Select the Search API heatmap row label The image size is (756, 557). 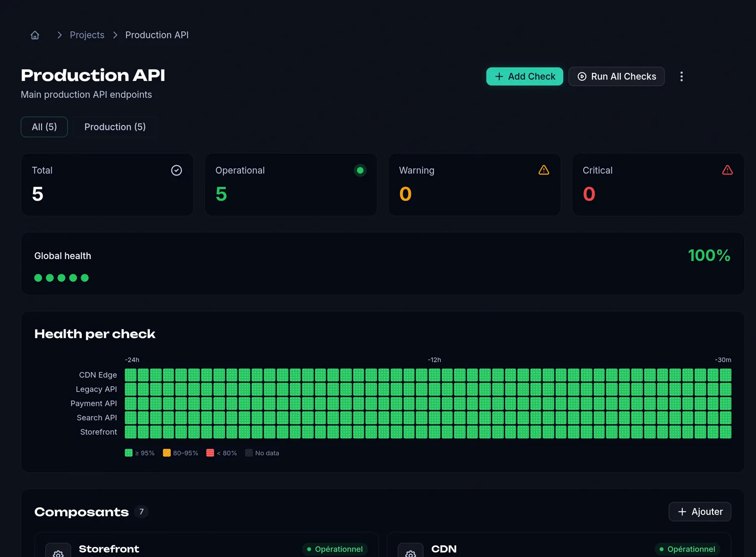[x=97, y=418]
